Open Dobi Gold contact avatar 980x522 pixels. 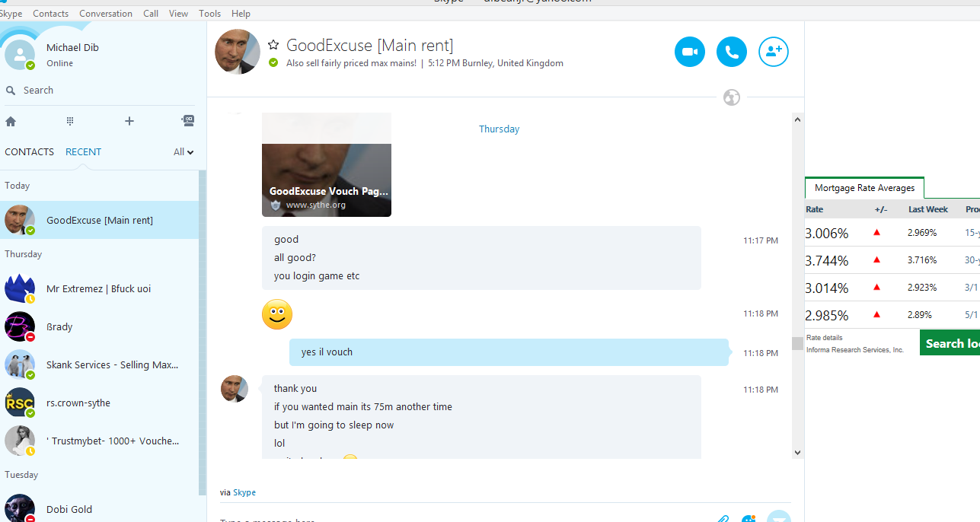pyautogui.click(x=20, y=508)
